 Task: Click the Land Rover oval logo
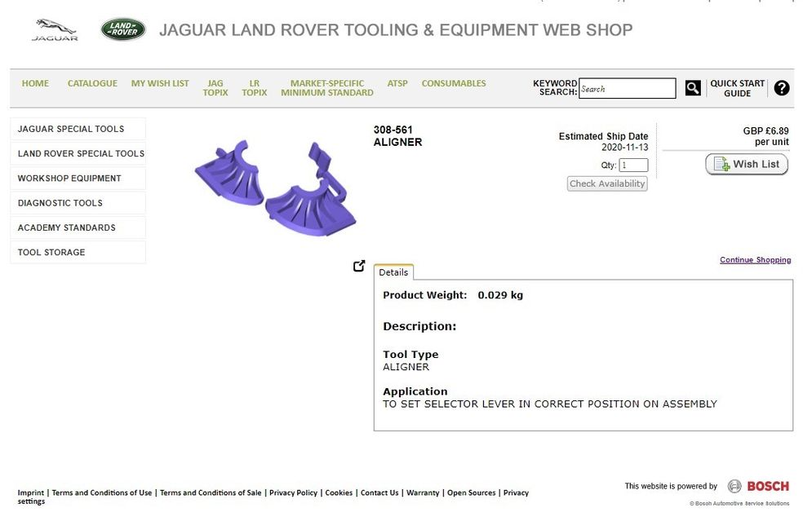(123, 29)
